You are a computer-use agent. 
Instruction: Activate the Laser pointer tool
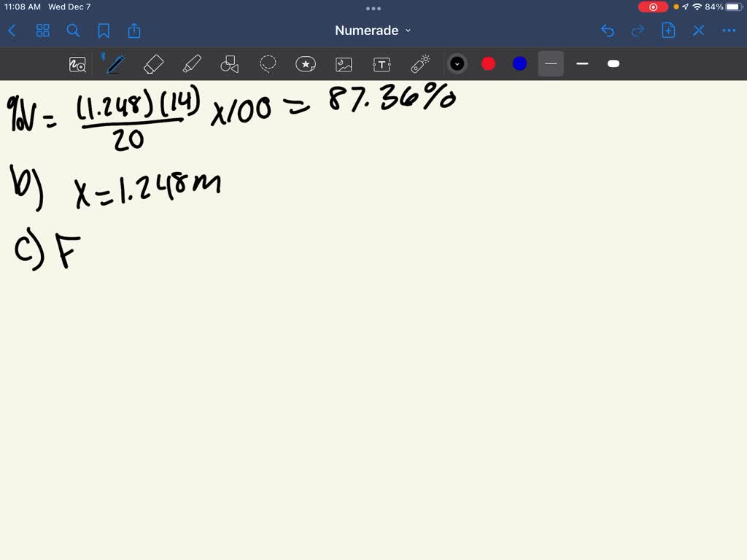[x=420, y=64]
